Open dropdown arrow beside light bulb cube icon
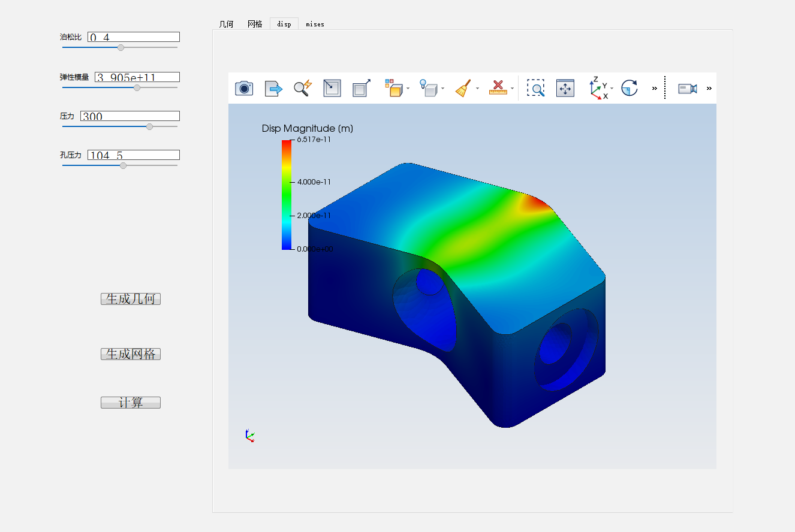 point(442,89)
